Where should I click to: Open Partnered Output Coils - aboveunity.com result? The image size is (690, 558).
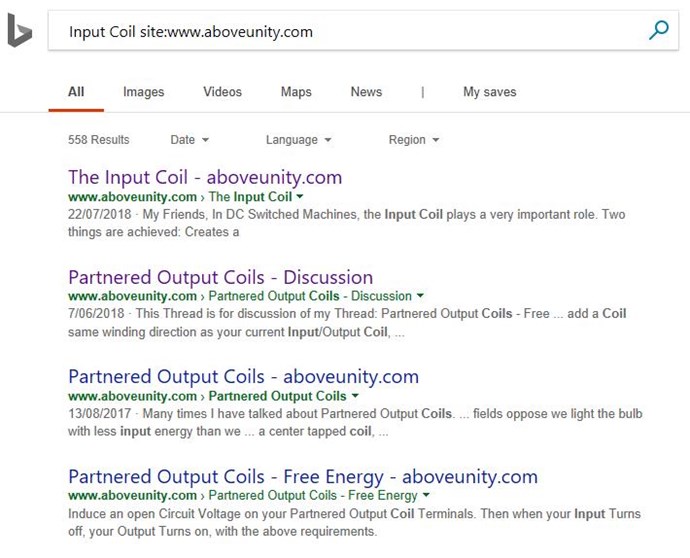tap(243, 377)
